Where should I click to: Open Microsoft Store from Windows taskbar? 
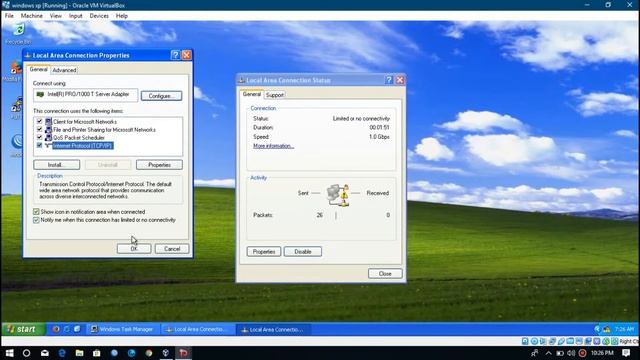pyautogui.click(x=97, y=353)
